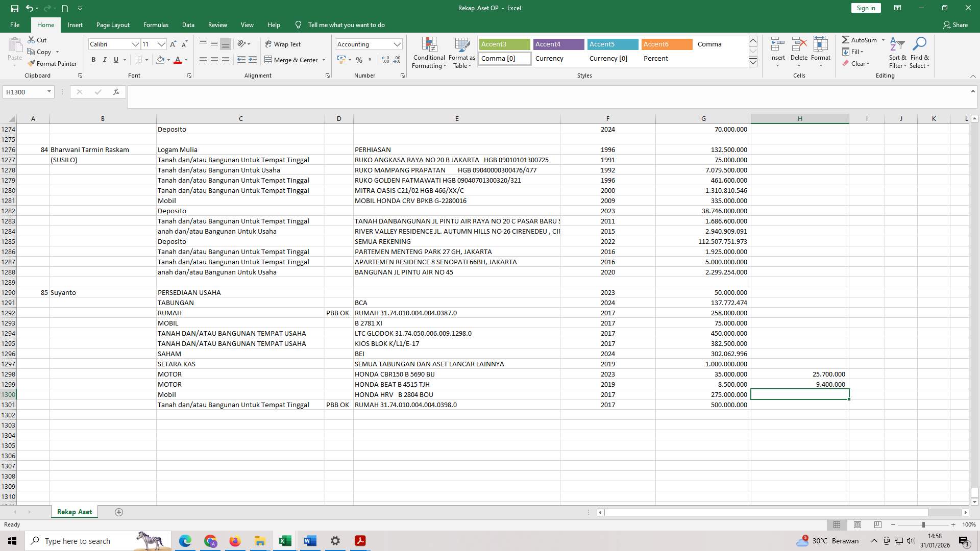Toggle Bold formatting
Viewport: 980px width, 551px height.
point(93,60)
